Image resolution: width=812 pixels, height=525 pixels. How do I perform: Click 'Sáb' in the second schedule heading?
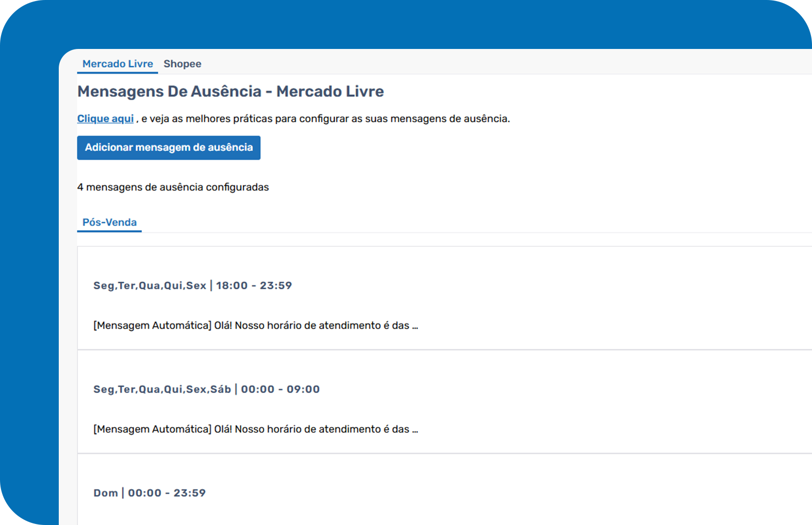220,389
